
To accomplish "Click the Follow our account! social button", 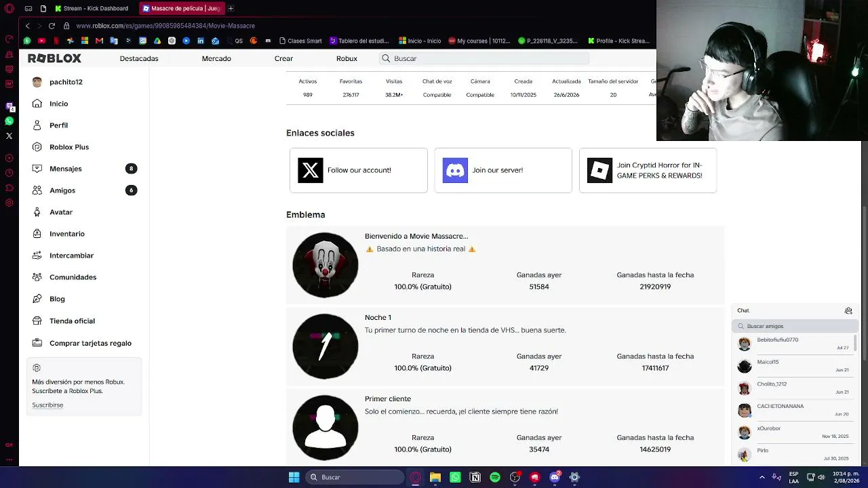I will (359, 170).
